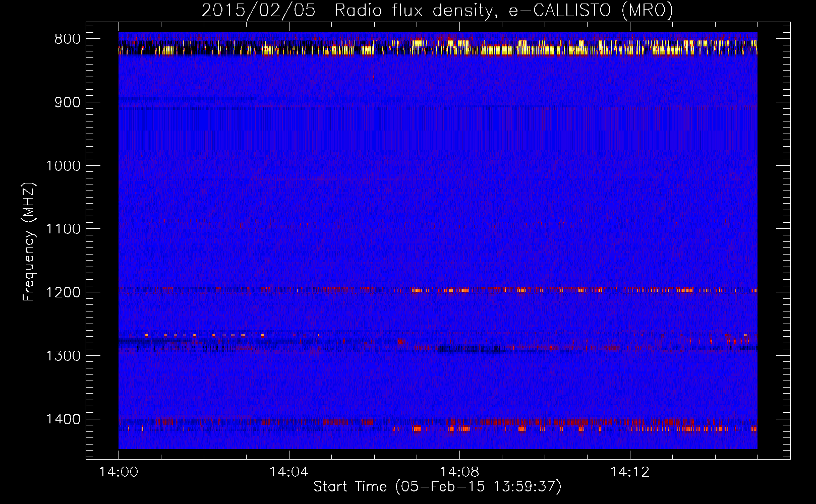Click the 1300 frequency tick label
Viewport: 816px width, 504px height.
(63, 356)
